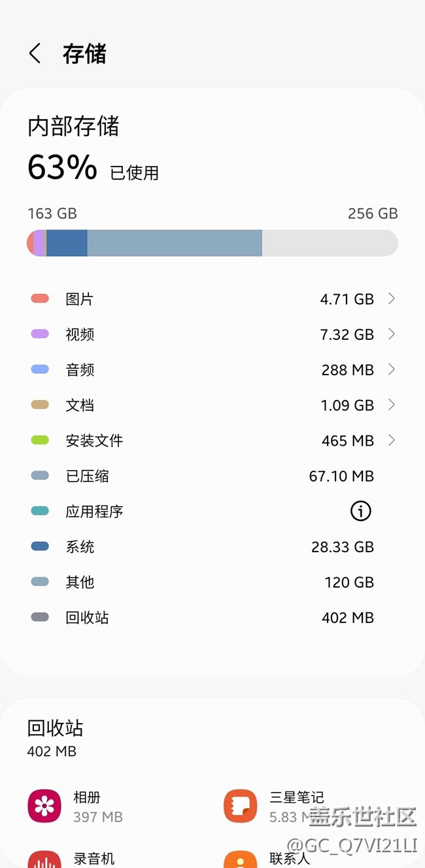This screenshot has width=425, height=868.
Task: Expand the 视频 chevron arrow
Action: pos(391,334)
